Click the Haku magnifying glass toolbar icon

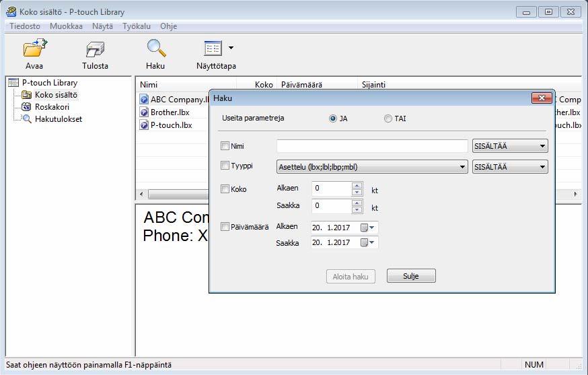point(156,48)
